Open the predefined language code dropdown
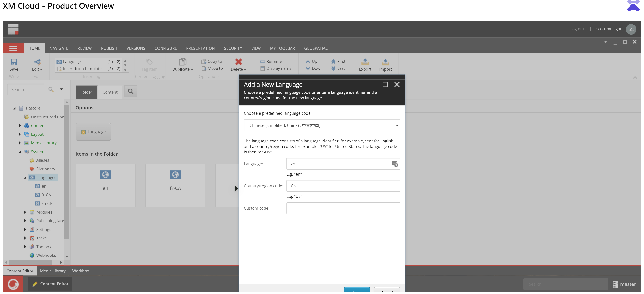The image size is (644, 294). click(322, 125)
